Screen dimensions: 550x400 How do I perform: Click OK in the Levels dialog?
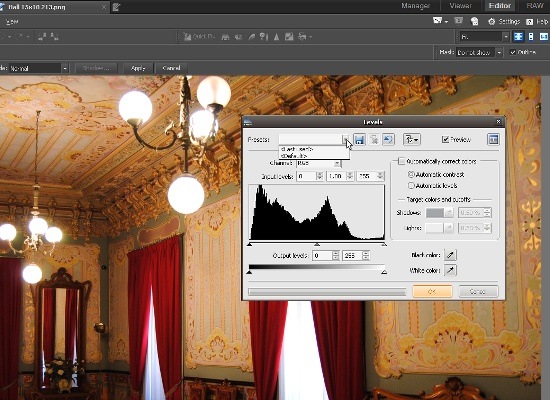(432, 291)
